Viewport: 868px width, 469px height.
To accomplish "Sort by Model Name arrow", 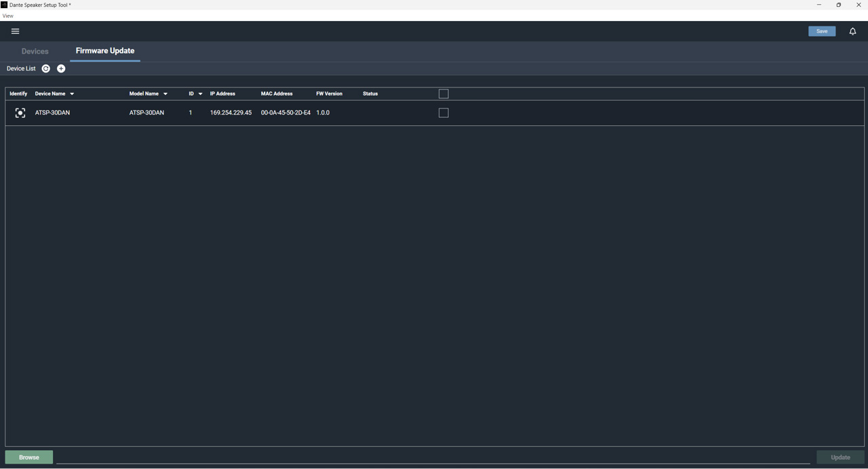I will [x=165, y=94].
